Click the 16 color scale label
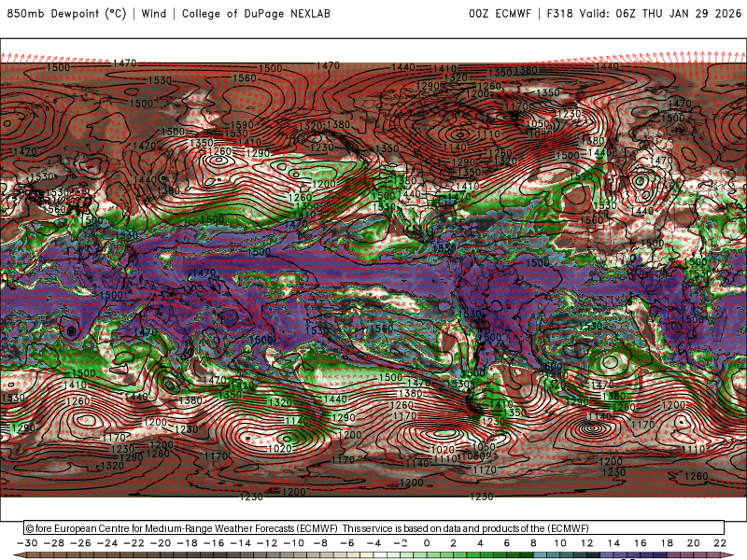747x560 pixels. click(641, 543)
